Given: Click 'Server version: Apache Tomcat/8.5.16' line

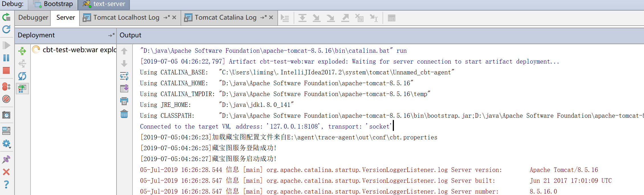Looking at the screenshot, I should click(369, 170).
